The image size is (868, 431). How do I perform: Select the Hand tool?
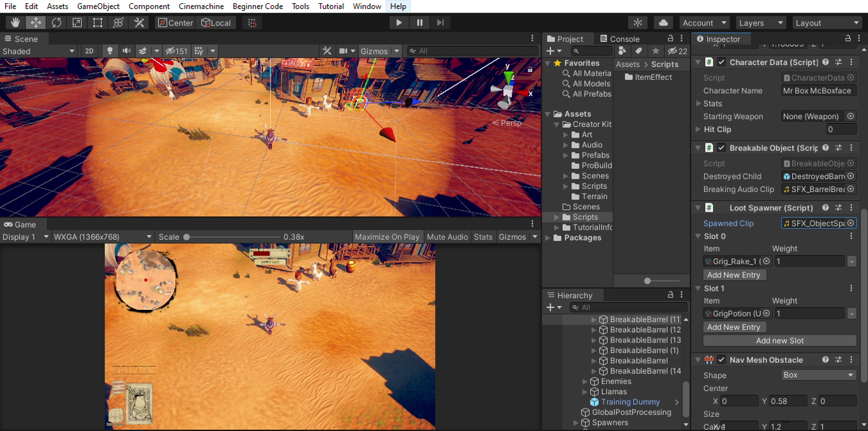pyautogui.click(x=15, y=22)
